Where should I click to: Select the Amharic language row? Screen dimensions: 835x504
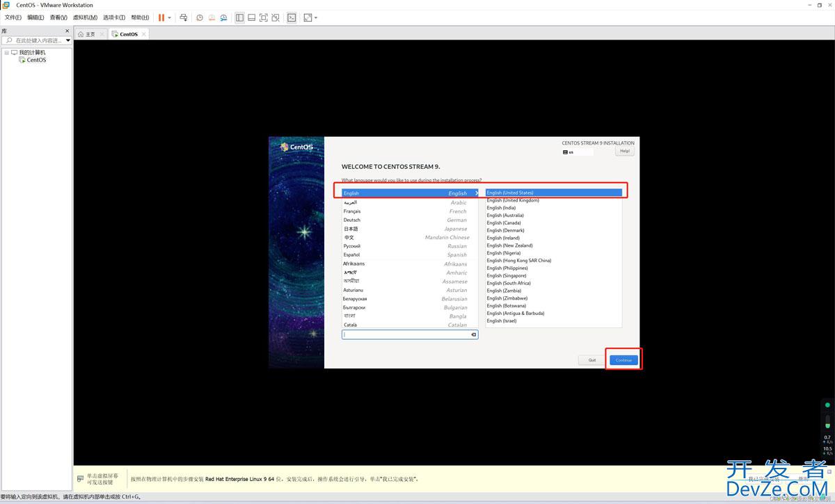(x=411, y=273)
